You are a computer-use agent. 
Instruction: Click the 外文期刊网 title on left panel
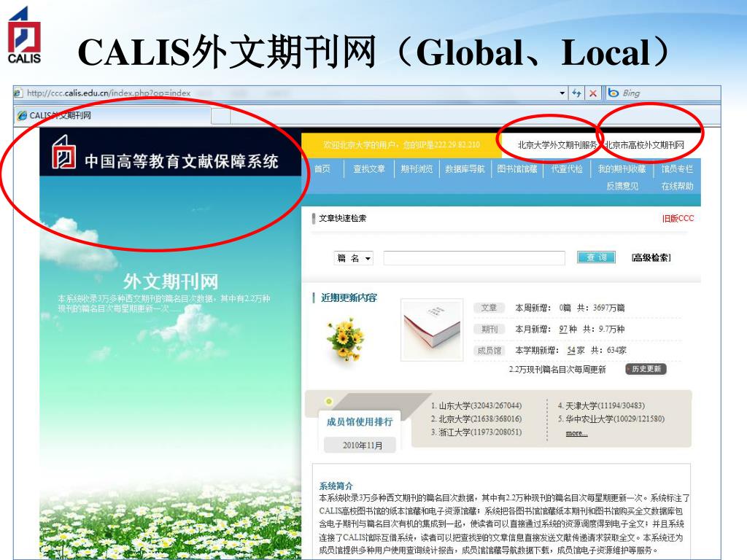[x=171, y=281]
